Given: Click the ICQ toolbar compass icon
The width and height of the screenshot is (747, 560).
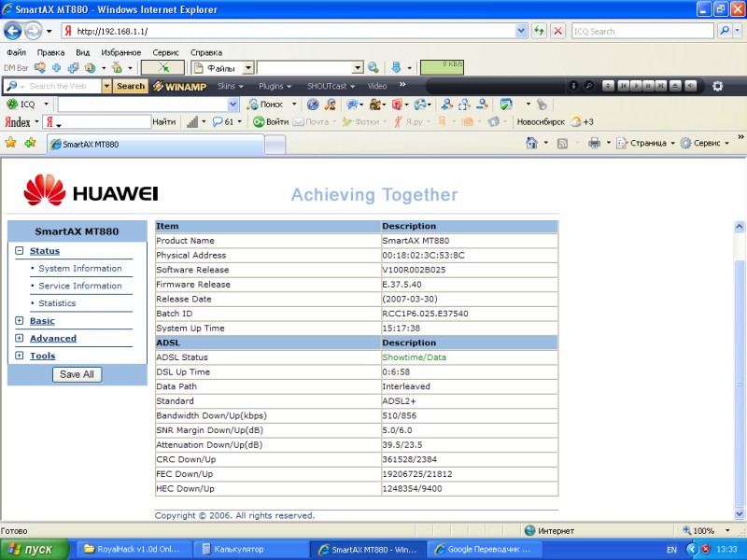Looking at the screenshot, I should coord(313,104).
